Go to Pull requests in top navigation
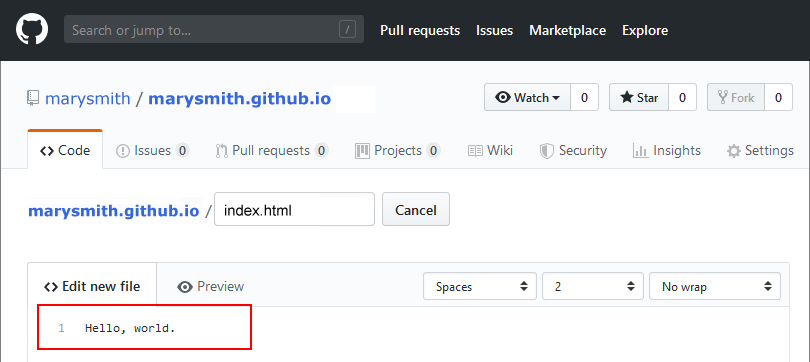 pos(420,30)
